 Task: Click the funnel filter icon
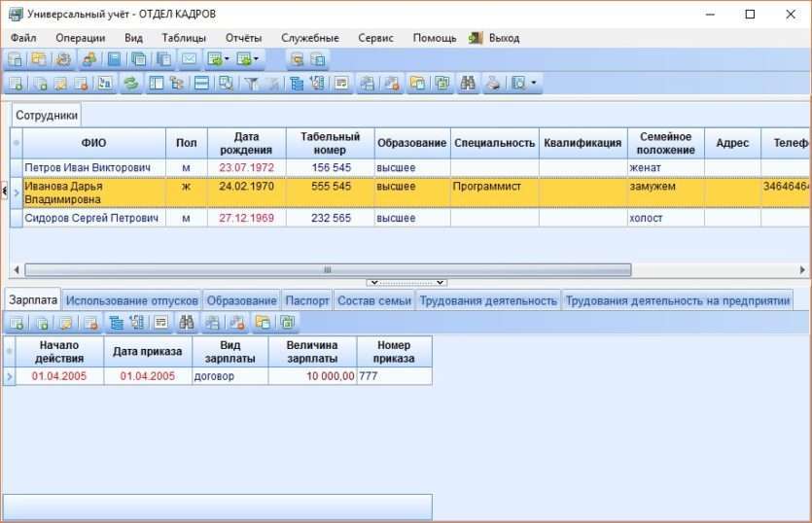252,84
